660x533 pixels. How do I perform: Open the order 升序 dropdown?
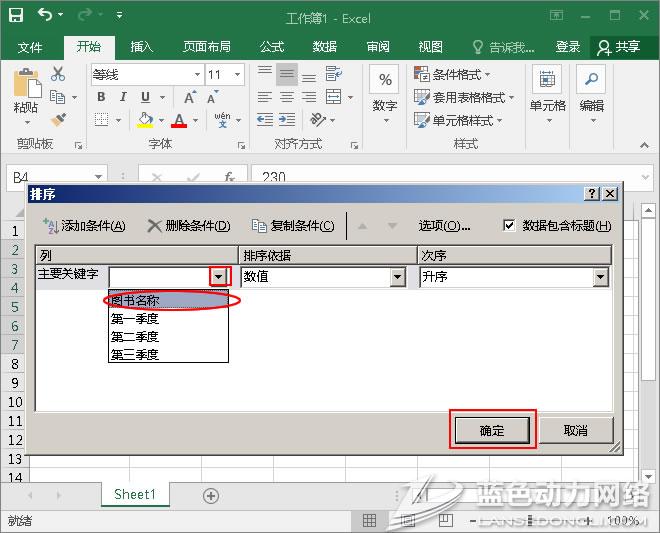600,277
